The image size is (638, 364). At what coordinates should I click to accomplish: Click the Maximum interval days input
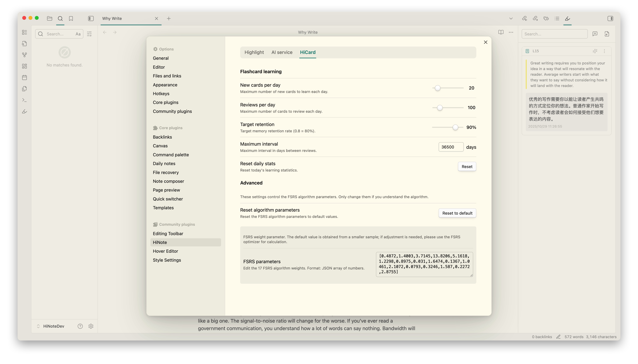click(451, 147)
